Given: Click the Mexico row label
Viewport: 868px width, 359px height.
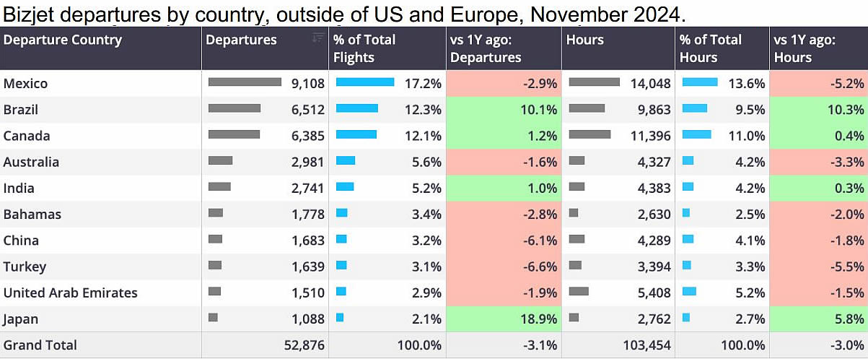Looking at the screenshot, I should [x=26, y=84].
